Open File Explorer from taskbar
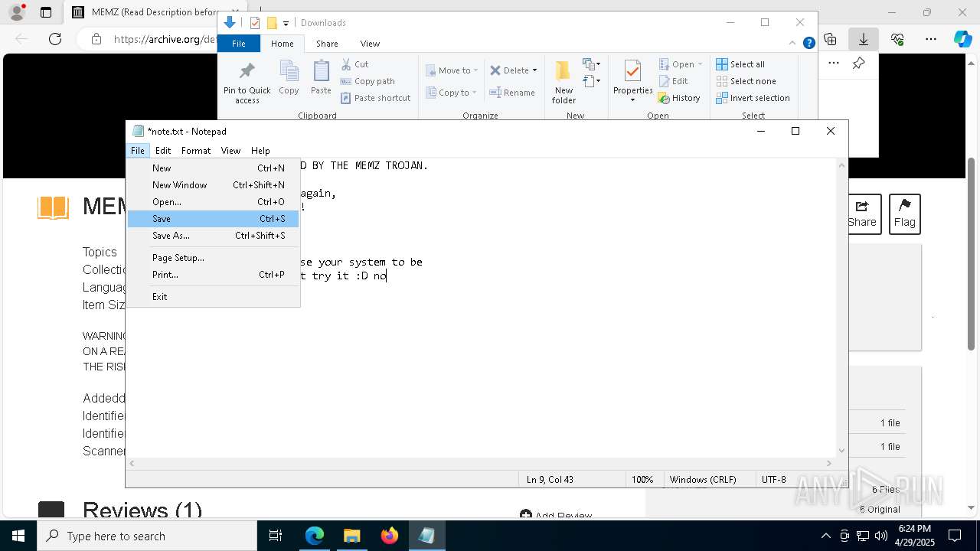 point(351,536)
